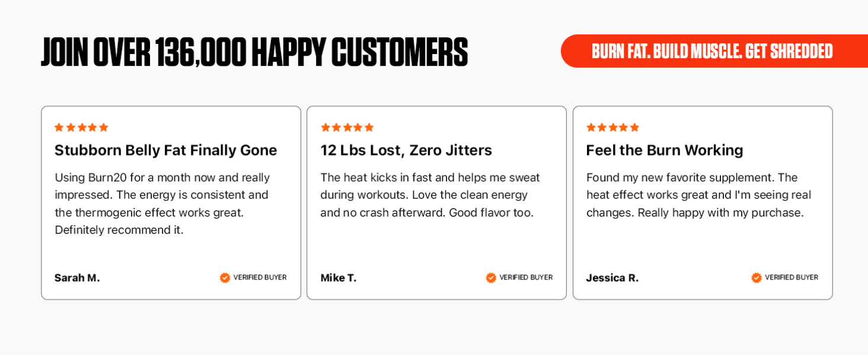Click Verified Buyer label in Jessica R.'s card
Image resolution: width=868 pixels, height=356 pixels.
click(792, 278)
